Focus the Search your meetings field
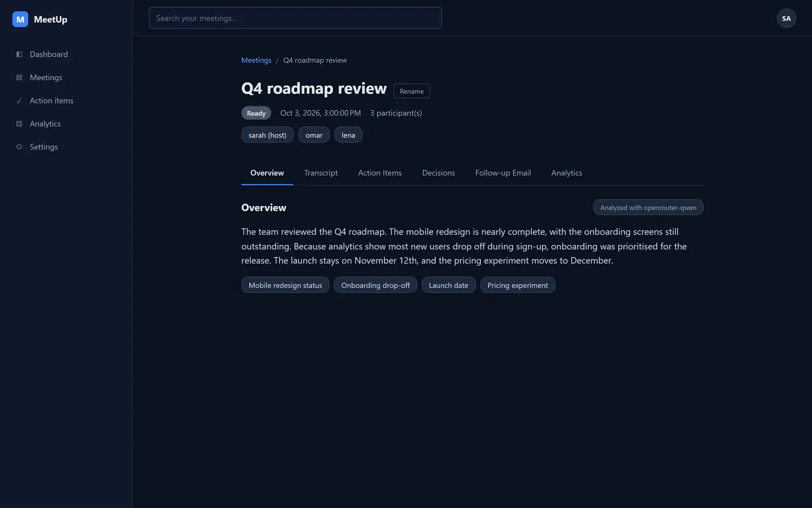The image size is (812, 508). pos(295,18)
